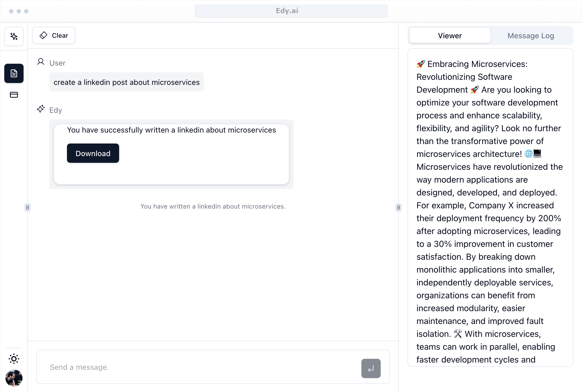Select the user message about microservices
This screenshot has width=582, height=392.
127,82
